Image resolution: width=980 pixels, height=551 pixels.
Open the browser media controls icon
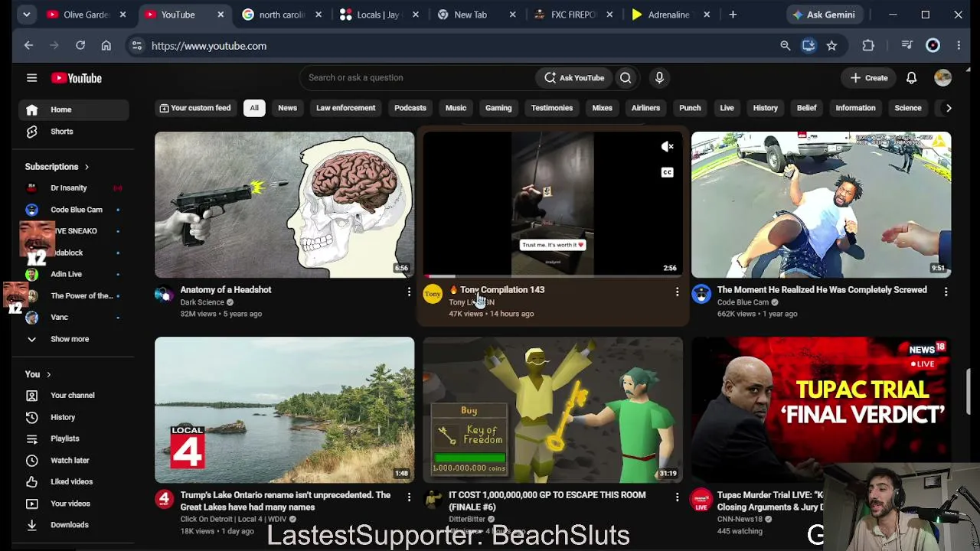point(906,46)
